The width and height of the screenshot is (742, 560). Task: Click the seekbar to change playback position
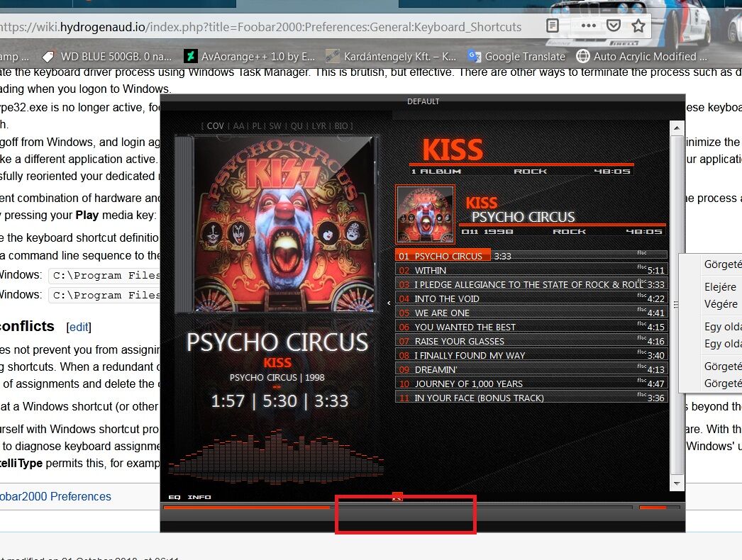click(x=397, y=508)
